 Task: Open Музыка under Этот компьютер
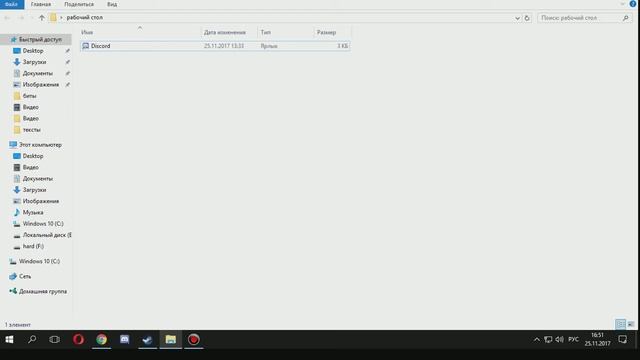point(33,213)
